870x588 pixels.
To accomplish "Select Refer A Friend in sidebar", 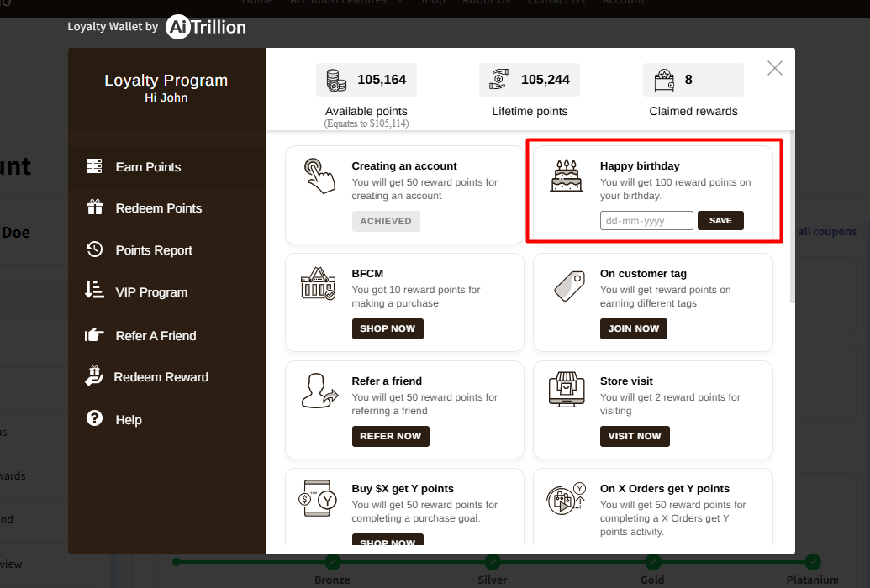I will pyautogui.click(x=156, y=336).
